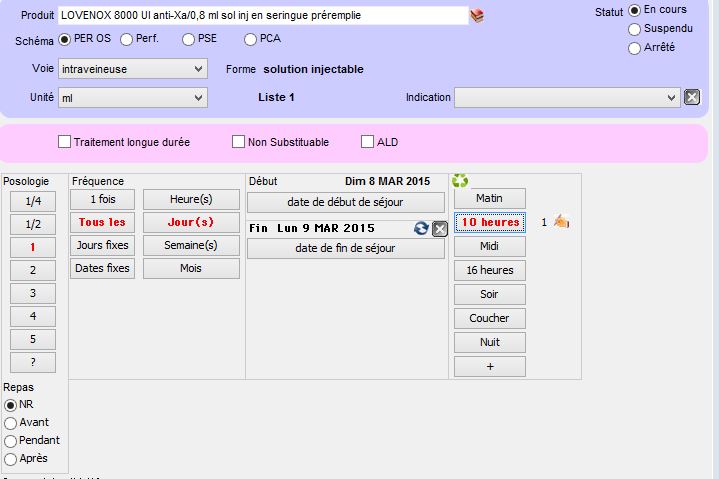This screenshot has width=719, height=479.
Task: Clear the Indication field with X icon
Action: [692, 97]
